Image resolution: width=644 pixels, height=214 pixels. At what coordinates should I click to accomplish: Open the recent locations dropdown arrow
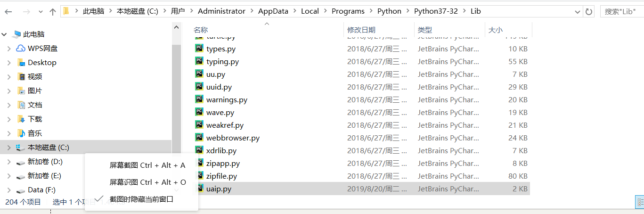(40, 11)
